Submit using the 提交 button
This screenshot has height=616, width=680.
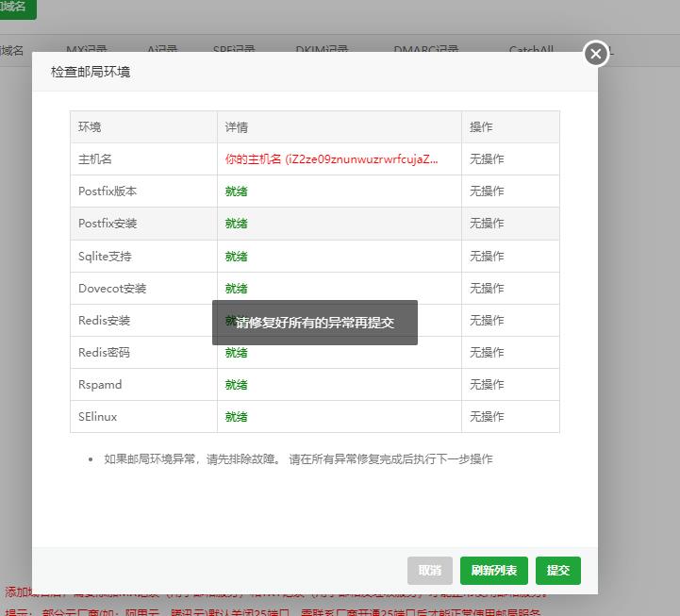pyautogui.click(x=558, y=570)
